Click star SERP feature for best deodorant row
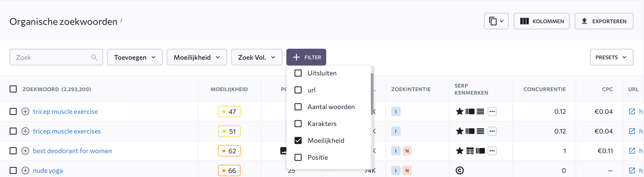Viewport: 644px width, 177px height. 460,151
